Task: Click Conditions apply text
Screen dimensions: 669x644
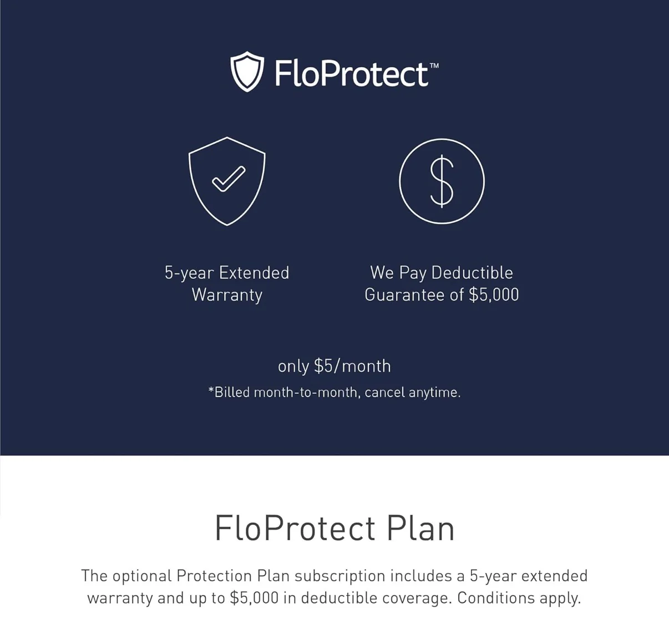Action: point(519,598)
